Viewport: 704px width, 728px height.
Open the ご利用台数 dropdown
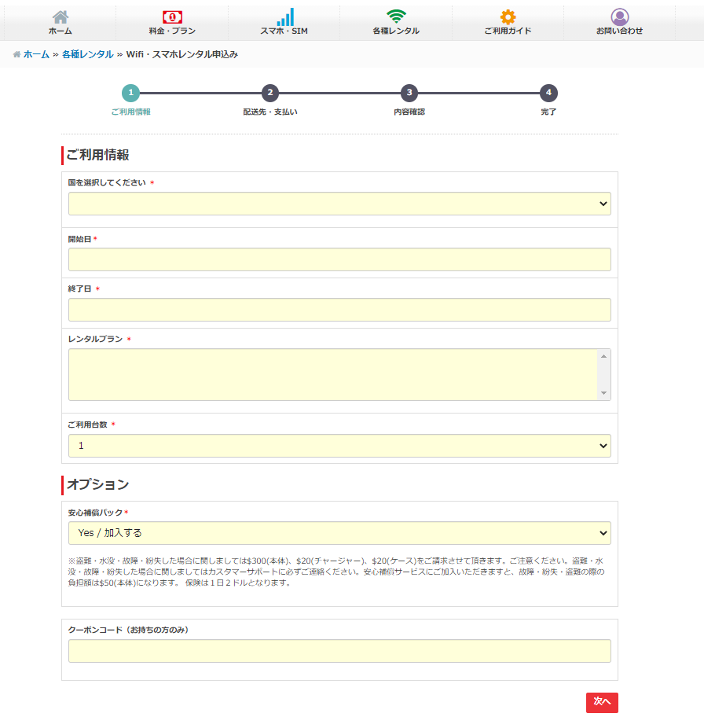tap(339, 446)
